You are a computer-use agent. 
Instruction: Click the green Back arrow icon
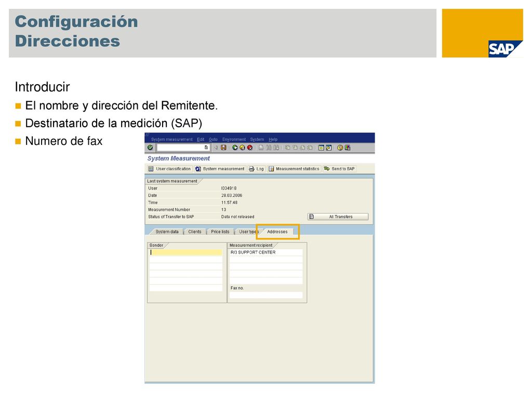point(235,148)
